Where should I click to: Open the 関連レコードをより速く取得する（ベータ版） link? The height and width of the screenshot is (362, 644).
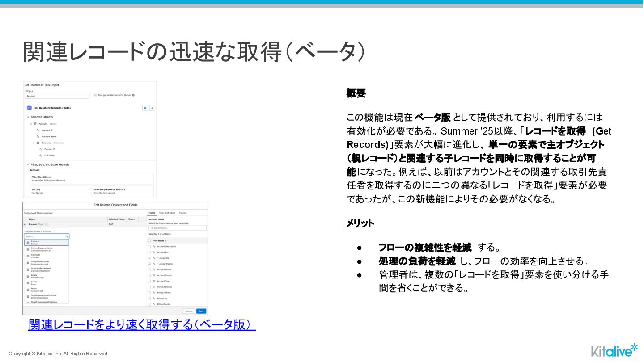(x=142, y=324)
